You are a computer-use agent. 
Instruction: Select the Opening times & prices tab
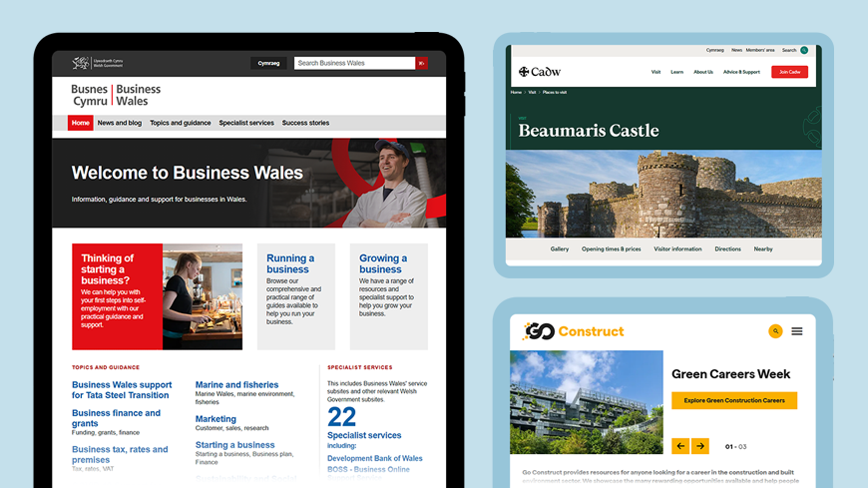(x=612, y=249)
